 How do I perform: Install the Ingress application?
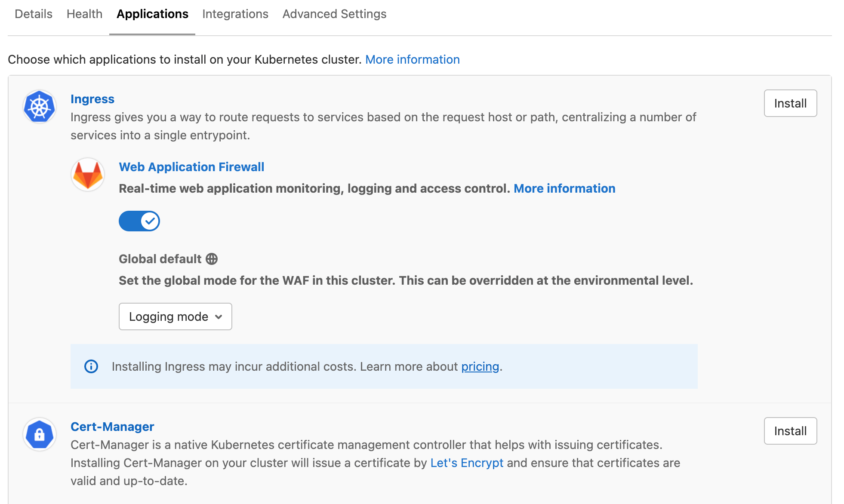pos(790,103)
